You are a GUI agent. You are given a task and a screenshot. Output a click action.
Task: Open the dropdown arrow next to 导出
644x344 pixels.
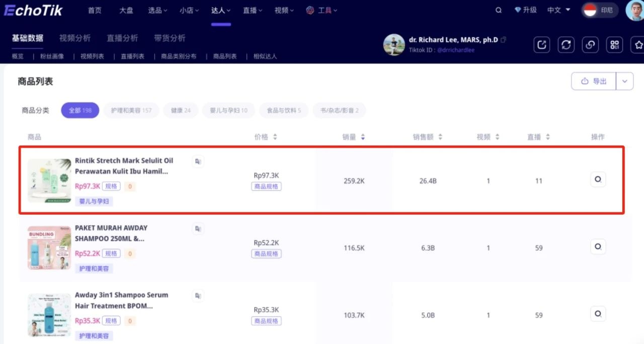tap(625, 81)
